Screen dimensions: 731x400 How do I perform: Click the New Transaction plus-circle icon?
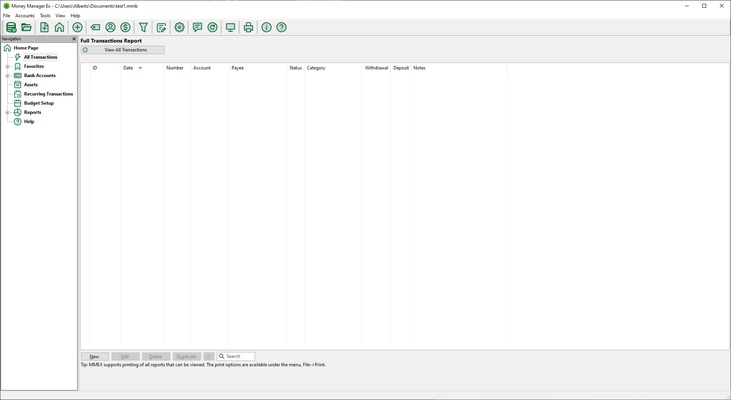[x=77, y=28]
